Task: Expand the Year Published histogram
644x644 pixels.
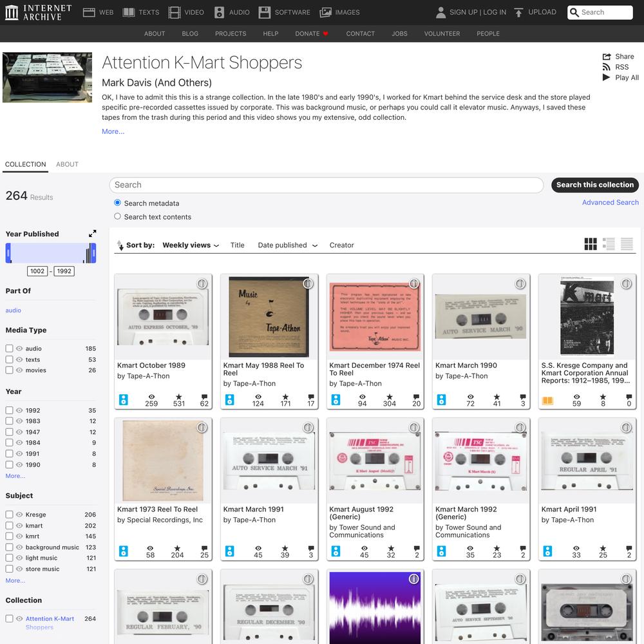Action: [92, 233]
